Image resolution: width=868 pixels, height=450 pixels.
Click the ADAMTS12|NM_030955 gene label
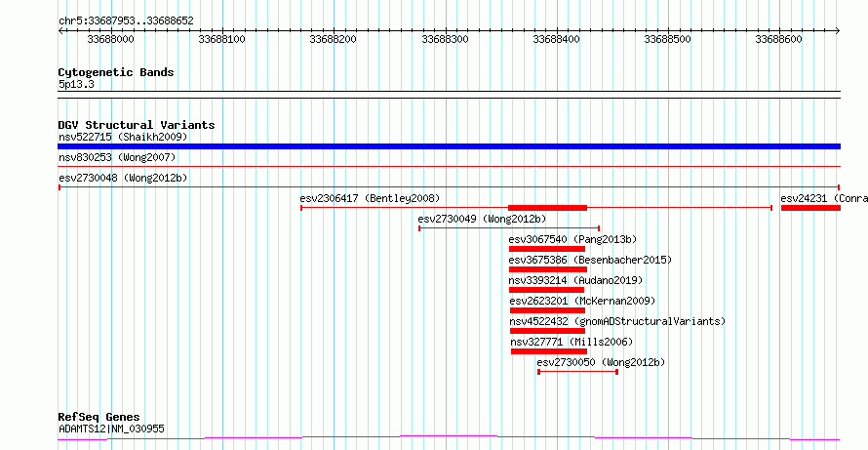click(111, 429)
